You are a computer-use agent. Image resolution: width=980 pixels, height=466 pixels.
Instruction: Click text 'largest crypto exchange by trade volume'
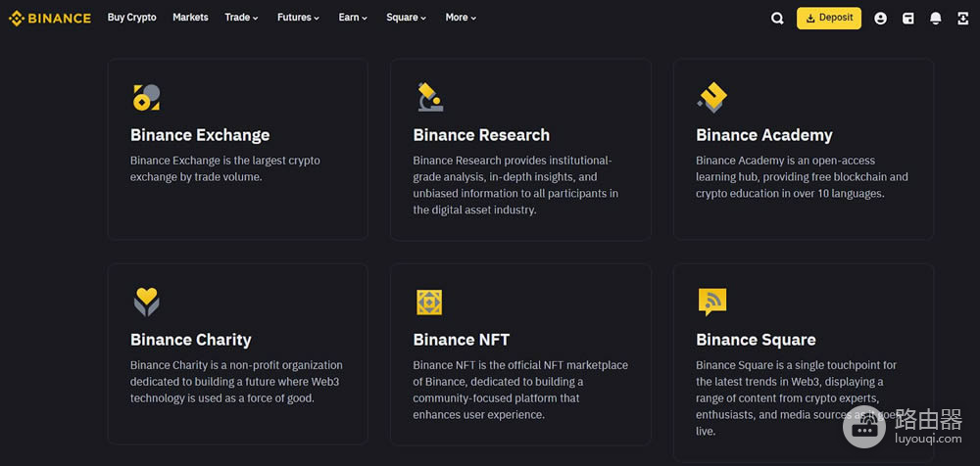(x=225, y=168)
